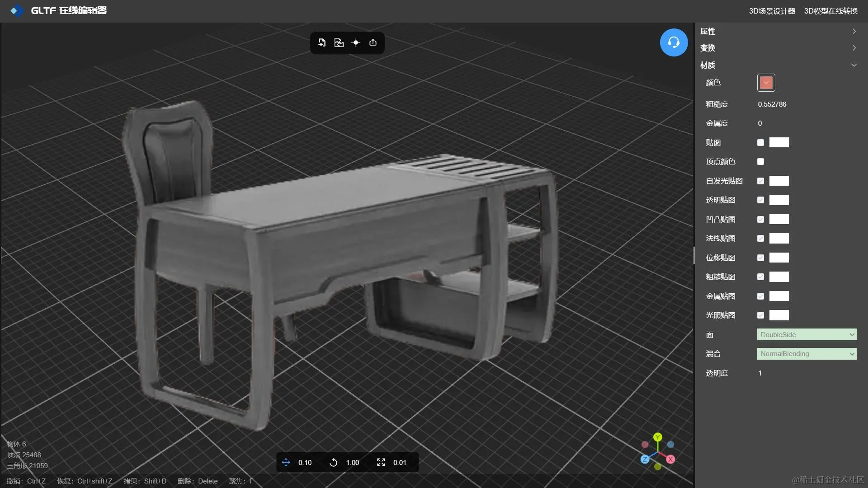Toggle the 顶点颜色 checkbox
This screenshot has width=868, height=488.
760,162
